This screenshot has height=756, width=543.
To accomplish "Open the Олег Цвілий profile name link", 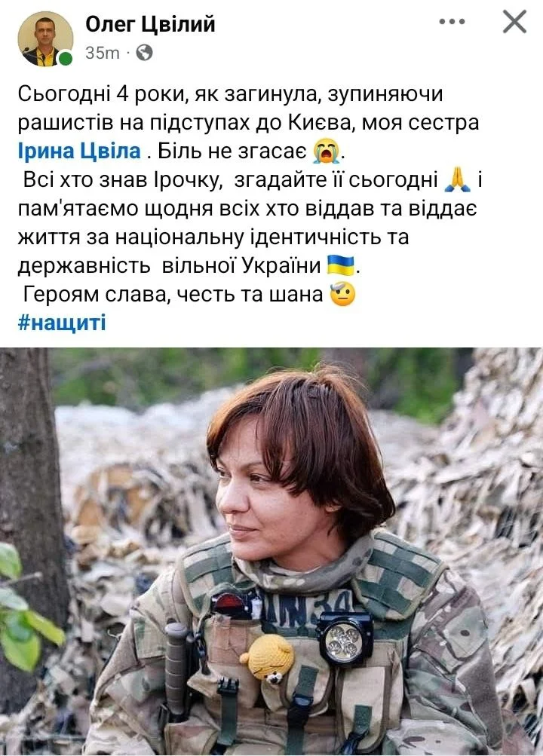I will (150, 24).
